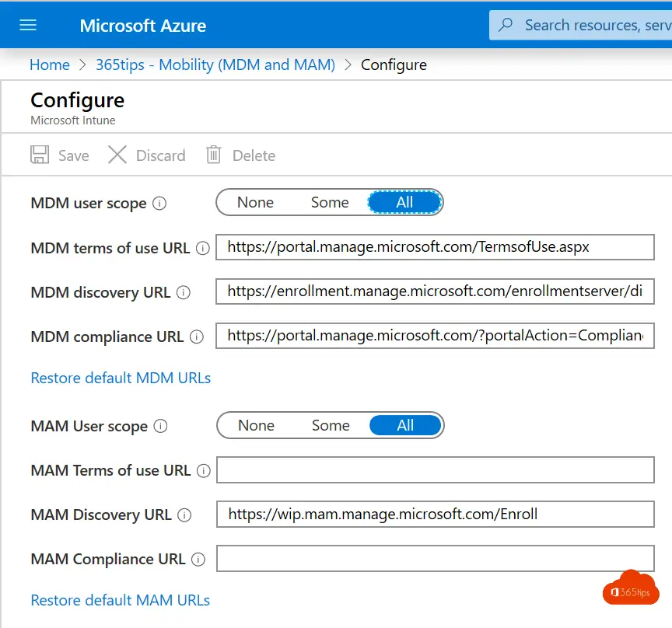
Task: Click the Discard X icon
Action: 117,155
